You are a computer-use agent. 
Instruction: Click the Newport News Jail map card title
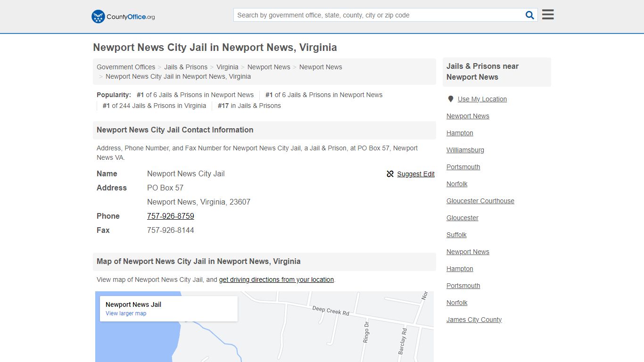133,304
